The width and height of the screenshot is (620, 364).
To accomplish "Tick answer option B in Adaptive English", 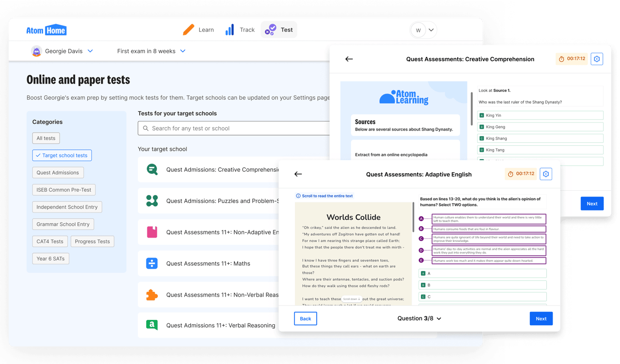I will pos(482,285).
